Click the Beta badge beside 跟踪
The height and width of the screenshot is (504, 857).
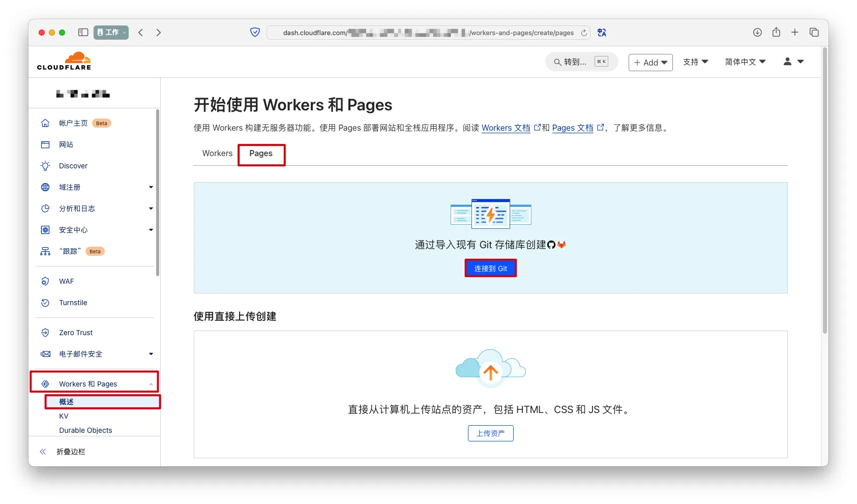[95, 251]
